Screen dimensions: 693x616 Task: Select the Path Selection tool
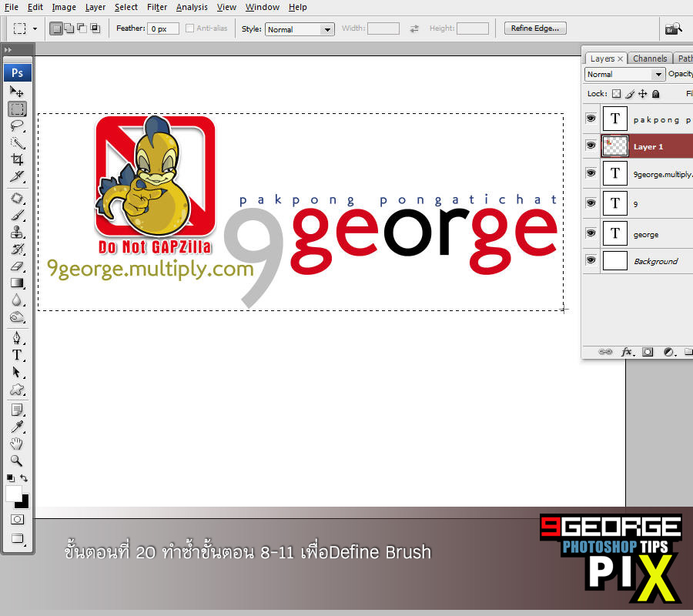(17, 373)
